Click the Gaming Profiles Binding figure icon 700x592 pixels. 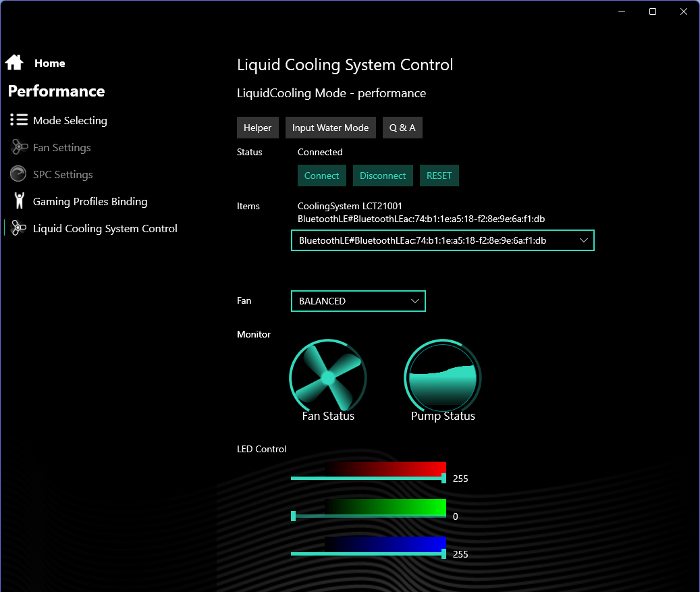19,200
